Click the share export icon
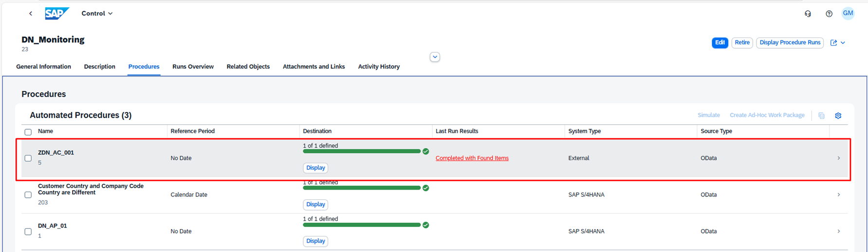The width and height of the screenshot is (868, 252). point(833,43)
